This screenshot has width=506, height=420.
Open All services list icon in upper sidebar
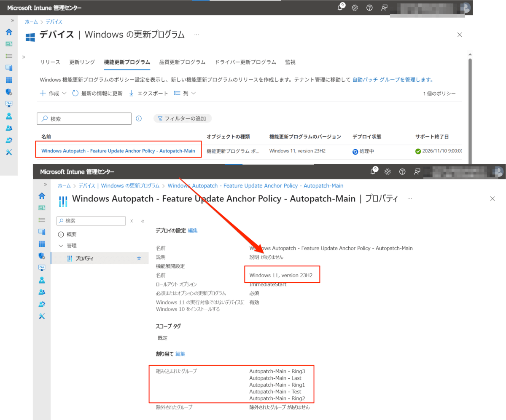point(9,56)
